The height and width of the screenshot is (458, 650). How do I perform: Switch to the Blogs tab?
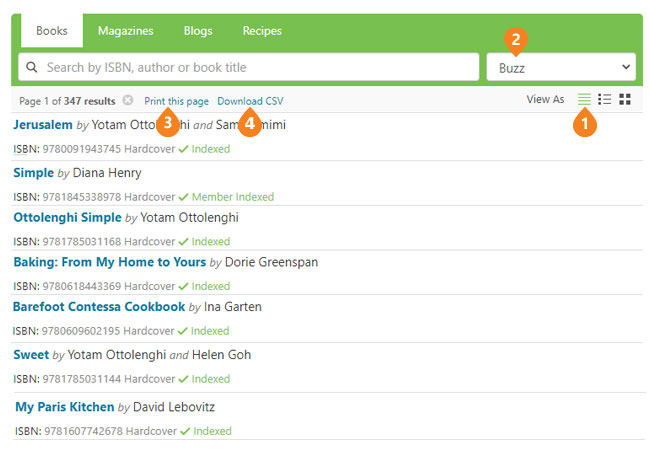click(198, 31)
